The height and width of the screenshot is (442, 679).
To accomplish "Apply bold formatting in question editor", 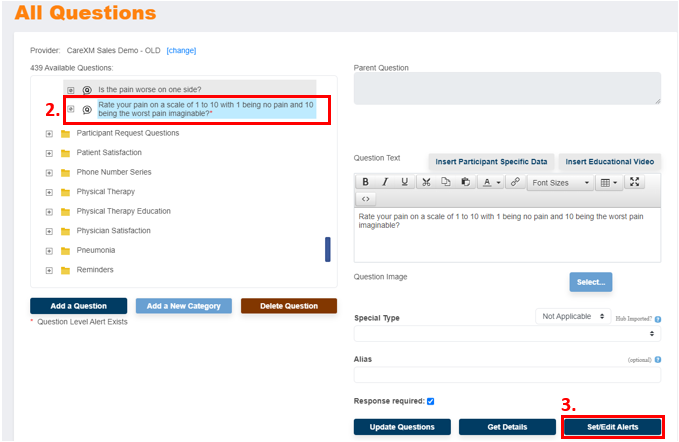I will tap(365, 183).
